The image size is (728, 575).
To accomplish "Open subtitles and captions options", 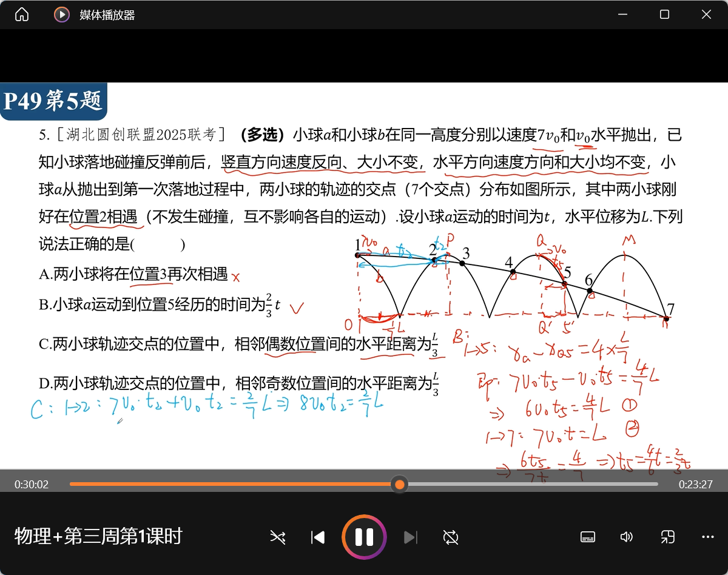I will coord(587,537).
